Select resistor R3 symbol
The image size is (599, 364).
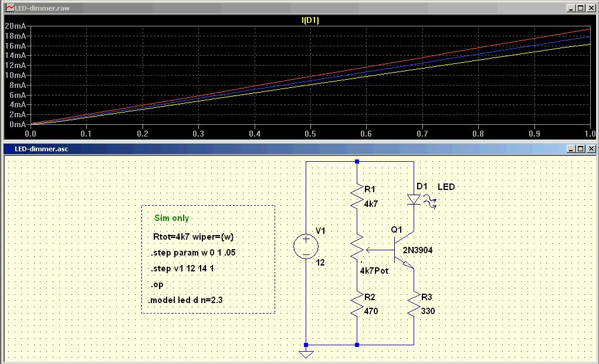click(x=414, y=304)
